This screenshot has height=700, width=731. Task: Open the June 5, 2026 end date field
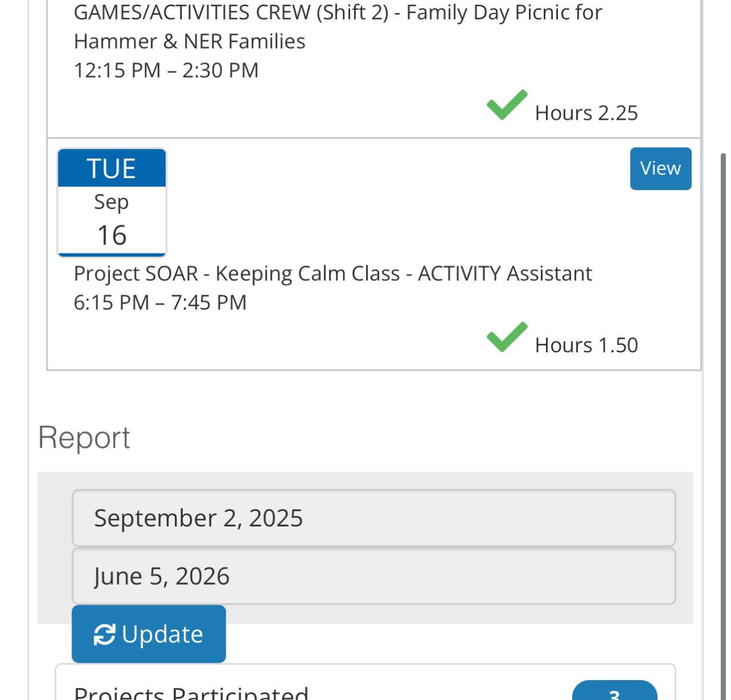(x=373, y=576)
